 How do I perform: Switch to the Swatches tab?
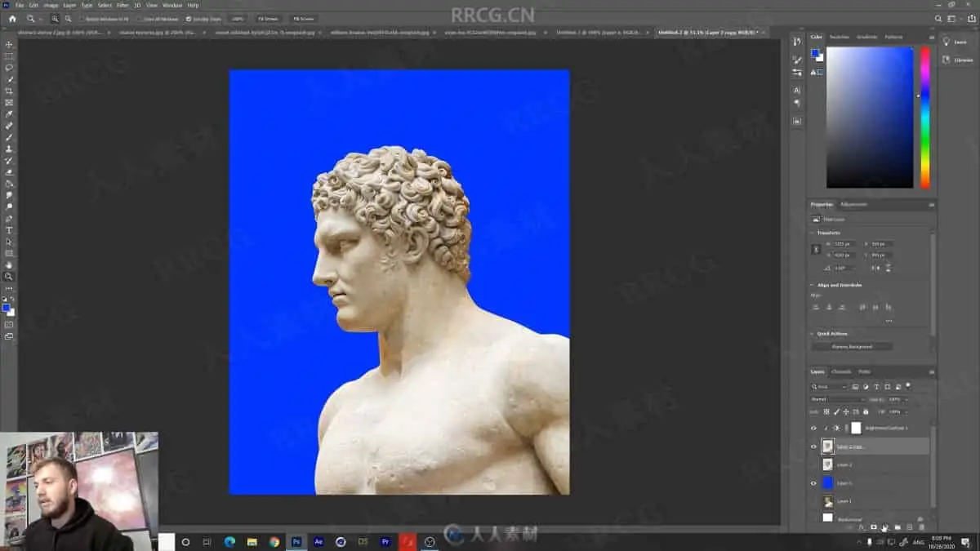(x=840, y=37)
